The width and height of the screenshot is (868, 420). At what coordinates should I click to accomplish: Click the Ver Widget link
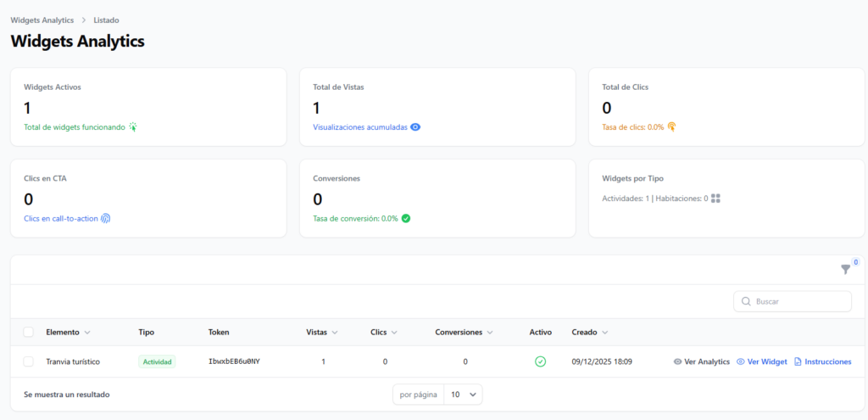click(761, 361)
